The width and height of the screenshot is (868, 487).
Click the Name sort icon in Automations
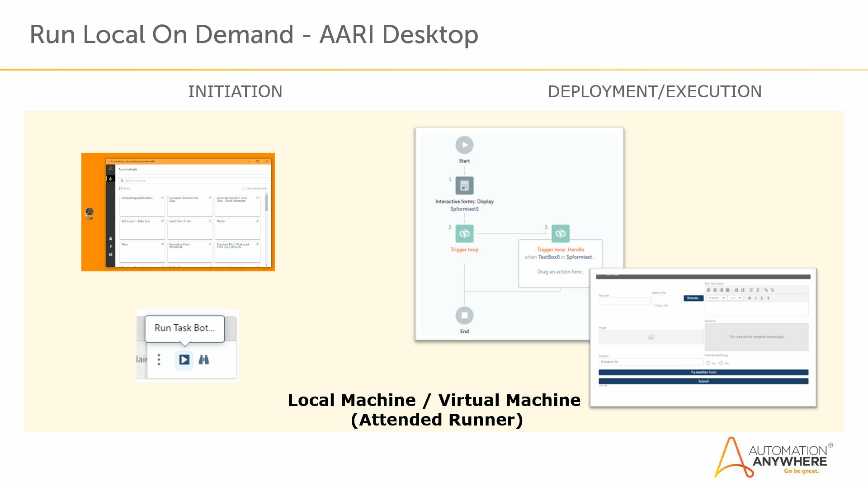pos(120,189)
